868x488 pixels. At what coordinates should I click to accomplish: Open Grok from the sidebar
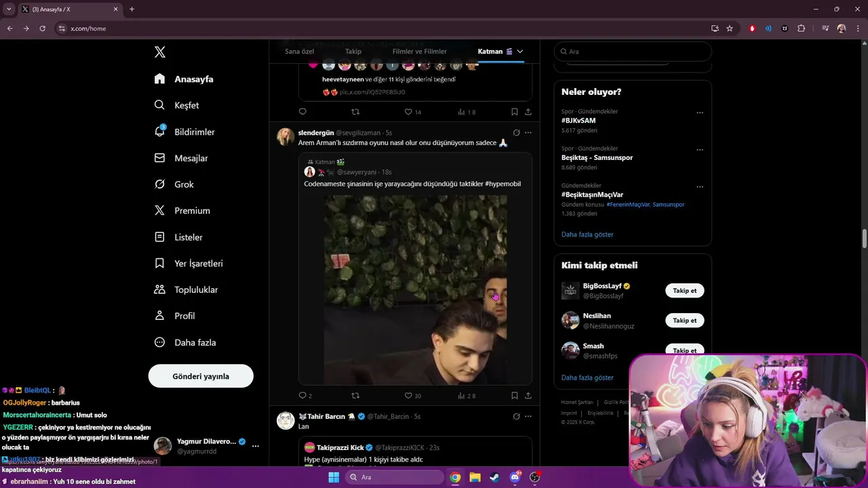[x=174, y=184]
